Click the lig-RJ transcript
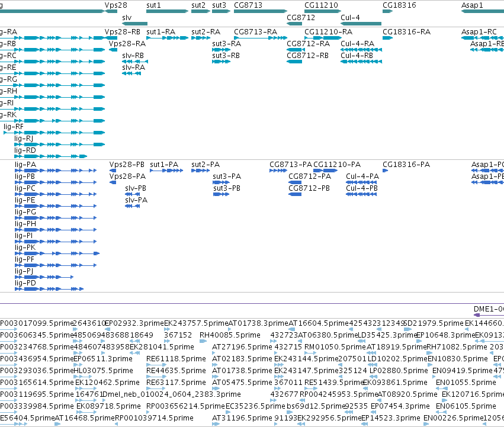The width and height of the screenshot is (504, 427). [x=59, y=145]
